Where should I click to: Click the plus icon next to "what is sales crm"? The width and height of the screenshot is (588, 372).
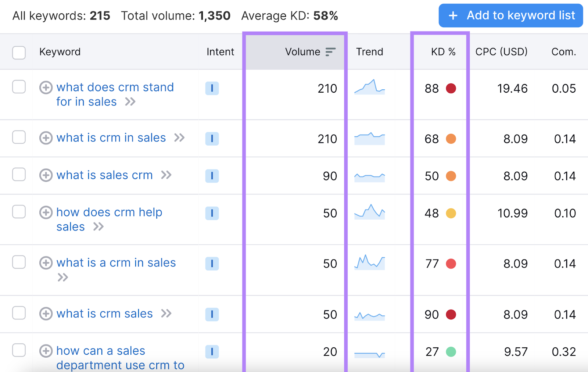click(x=46, y=175)
